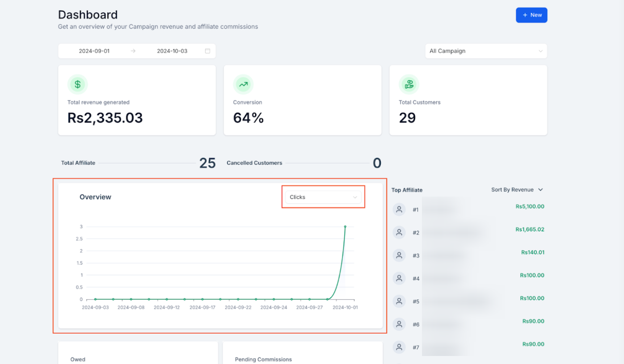
Task: Click the Dashboard page heading
Action: tap(88, 15)
